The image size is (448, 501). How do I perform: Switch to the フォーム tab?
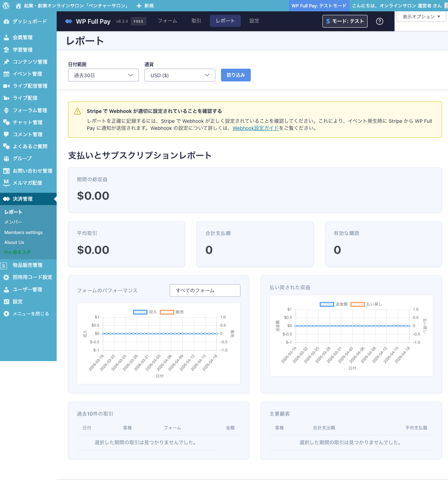[x=168, y=21]
